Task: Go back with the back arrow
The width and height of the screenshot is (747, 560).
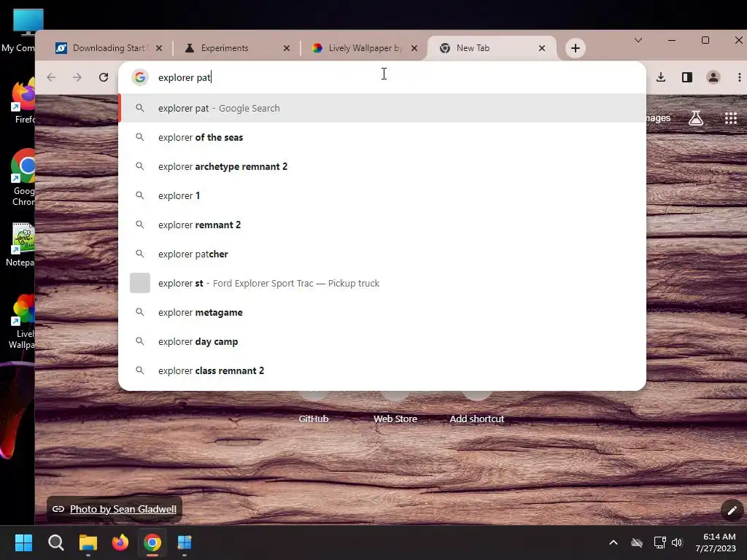Action: pyautogui.click(x=52, y=77)
